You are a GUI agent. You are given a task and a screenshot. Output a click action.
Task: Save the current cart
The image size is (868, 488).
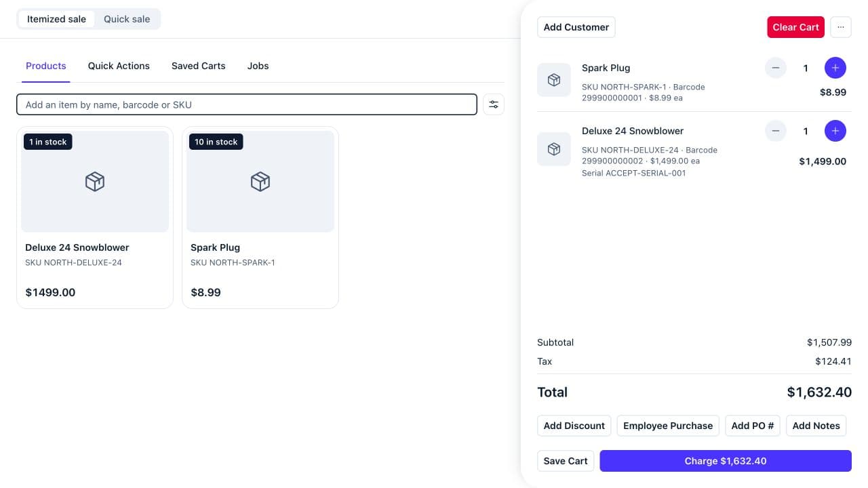[566, 461]
